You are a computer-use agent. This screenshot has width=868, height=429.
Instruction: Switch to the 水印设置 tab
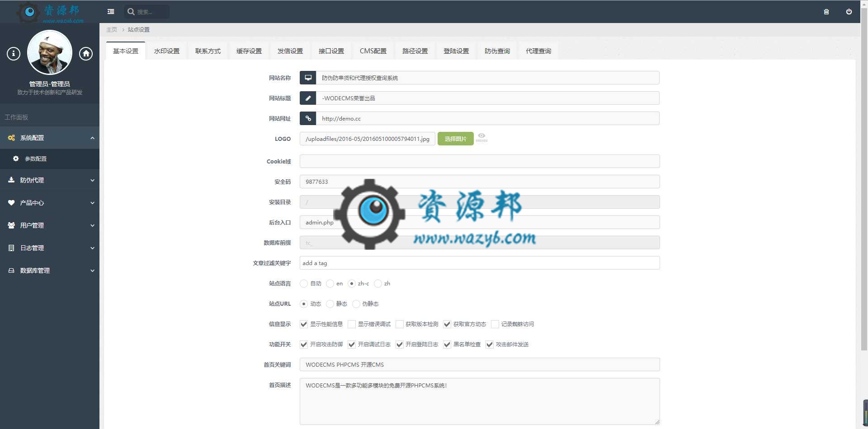point(167,51)
